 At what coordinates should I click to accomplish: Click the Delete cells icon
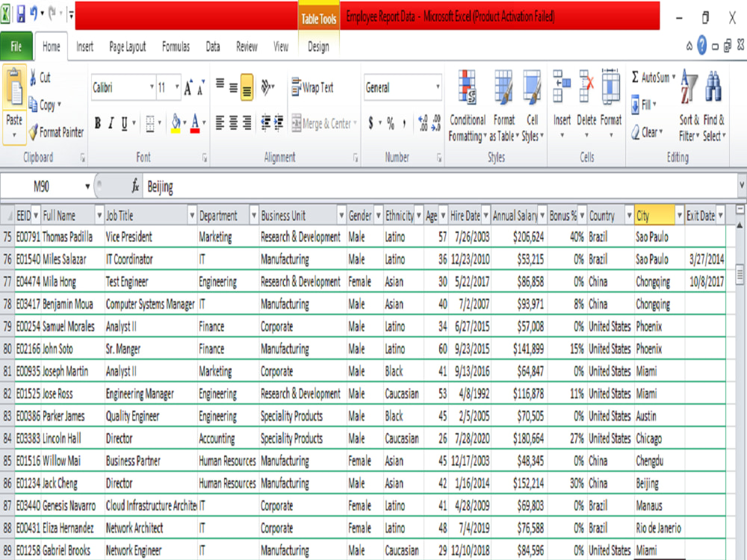(x=586, y=87)
